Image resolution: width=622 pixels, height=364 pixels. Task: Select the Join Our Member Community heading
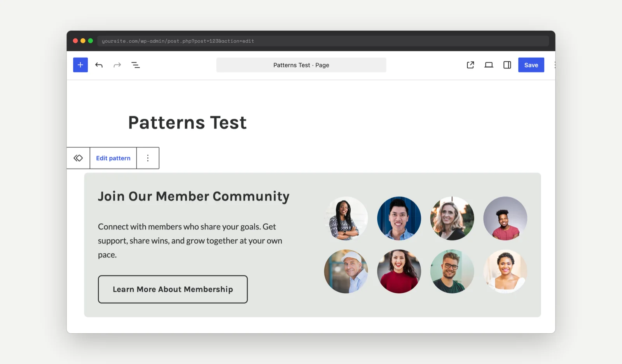[194, 196]
